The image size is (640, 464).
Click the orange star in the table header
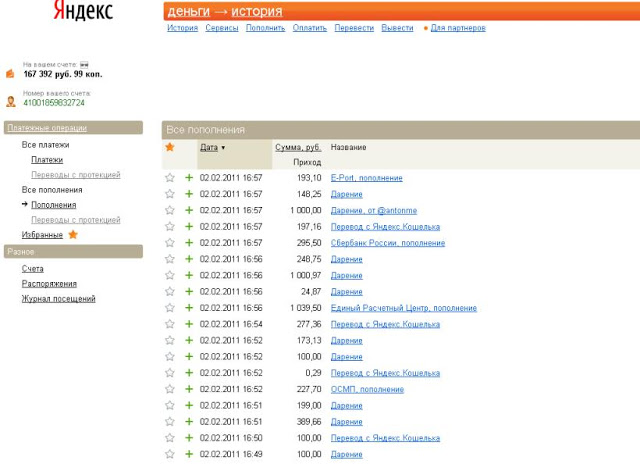[x=170, y=147]
